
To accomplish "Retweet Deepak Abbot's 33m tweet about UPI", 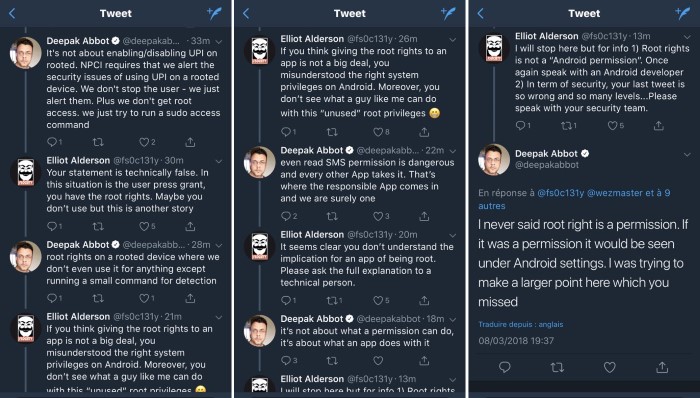I will click(98, 142).
